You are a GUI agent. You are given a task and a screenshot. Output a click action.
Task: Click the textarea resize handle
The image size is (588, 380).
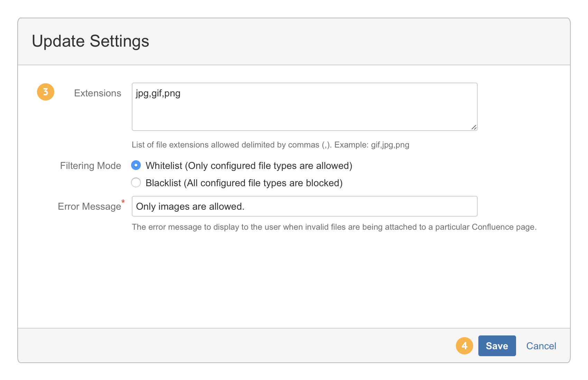coord(474,127)
